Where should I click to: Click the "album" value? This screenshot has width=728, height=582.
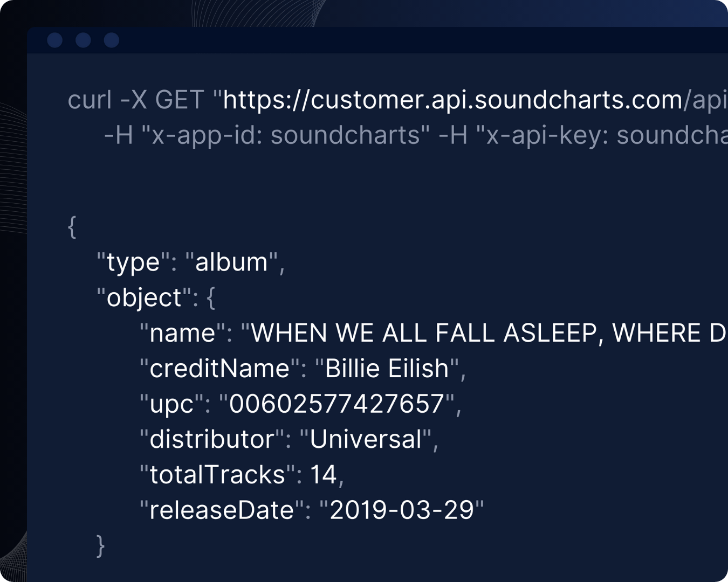tap(231, 262)
